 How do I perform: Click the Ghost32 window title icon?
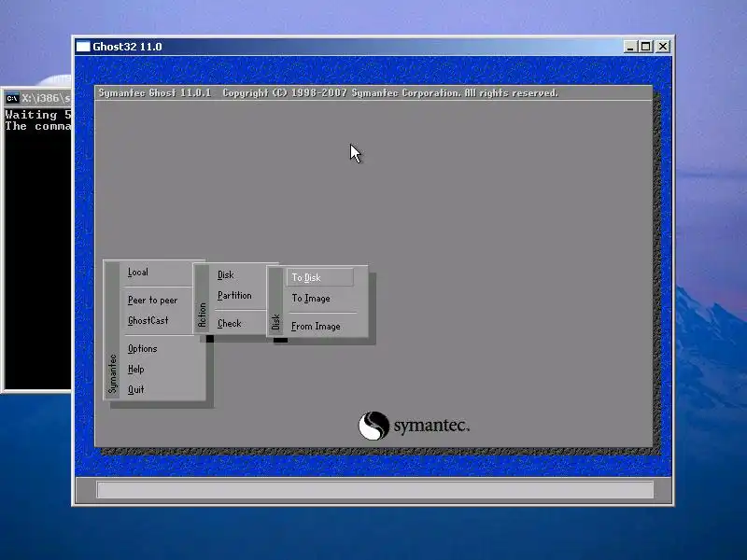click(x=83, y=46)
